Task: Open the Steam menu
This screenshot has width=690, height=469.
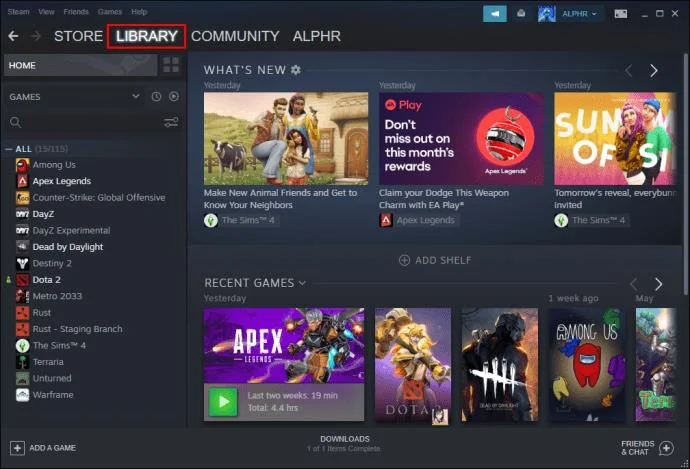Action: pos(18,11)
